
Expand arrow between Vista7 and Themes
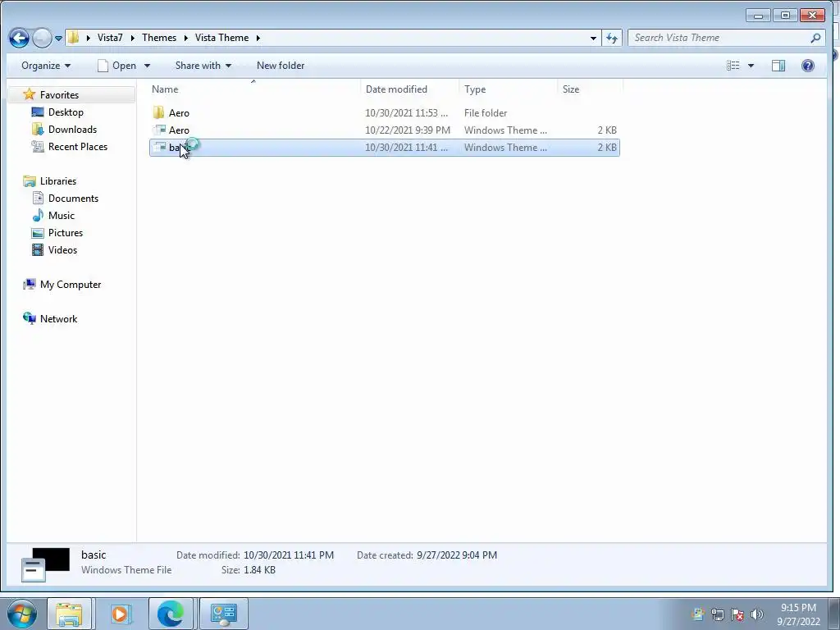[132, 38]
